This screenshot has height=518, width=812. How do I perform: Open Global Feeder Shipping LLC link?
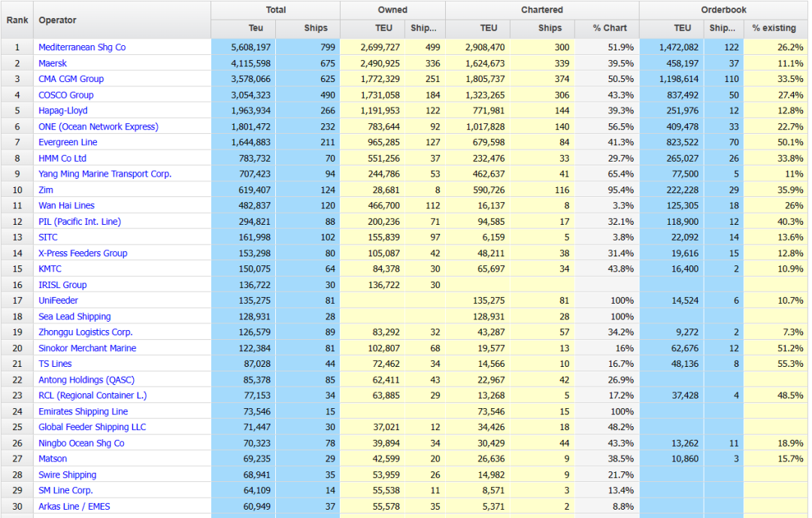click(92, 426)
